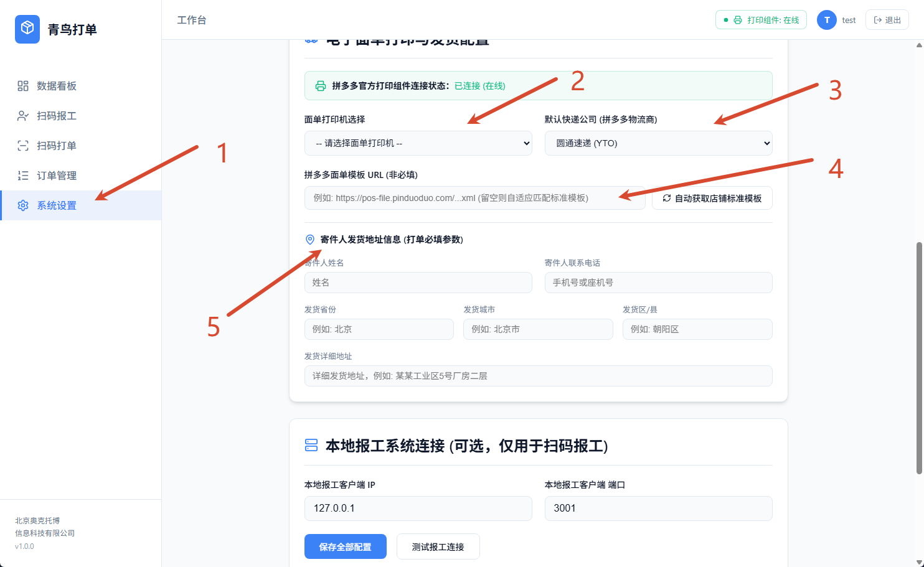Screen dimensions: 924x567
Task: Click the location pin icon by 寄件人发货地址信息
Action: (x=310, y=240)
